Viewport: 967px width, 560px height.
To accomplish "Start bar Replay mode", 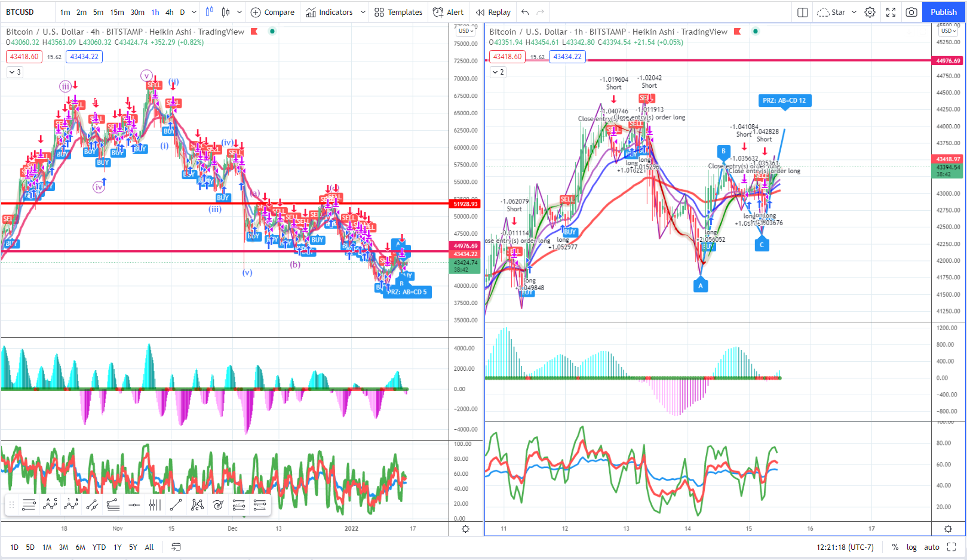I will pyautogui.click(x=493, y=12).
